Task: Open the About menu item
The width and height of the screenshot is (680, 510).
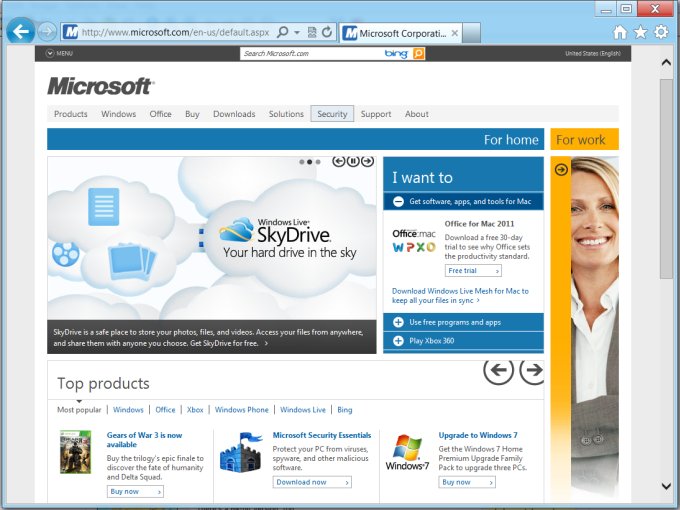Action: (x=417, y=114)
